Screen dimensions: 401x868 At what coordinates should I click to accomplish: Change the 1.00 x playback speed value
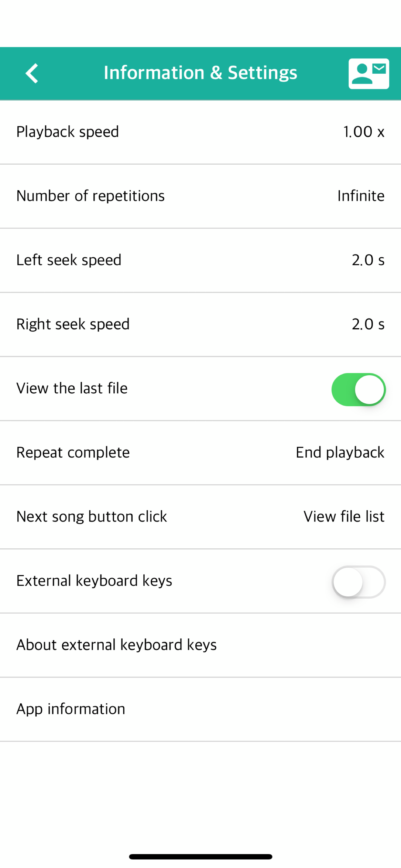[364, 132]
